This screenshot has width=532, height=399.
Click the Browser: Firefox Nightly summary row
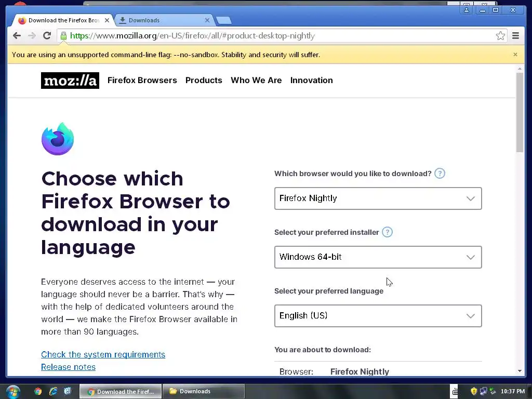pos(378,371)
